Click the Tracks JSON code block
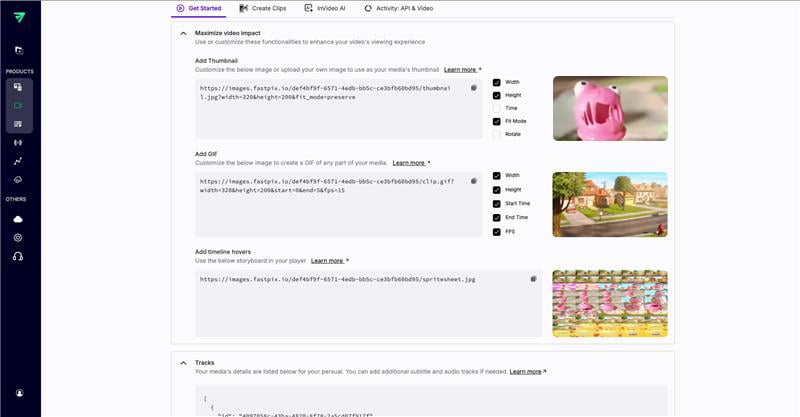800x417 pixels. (431, 401)
